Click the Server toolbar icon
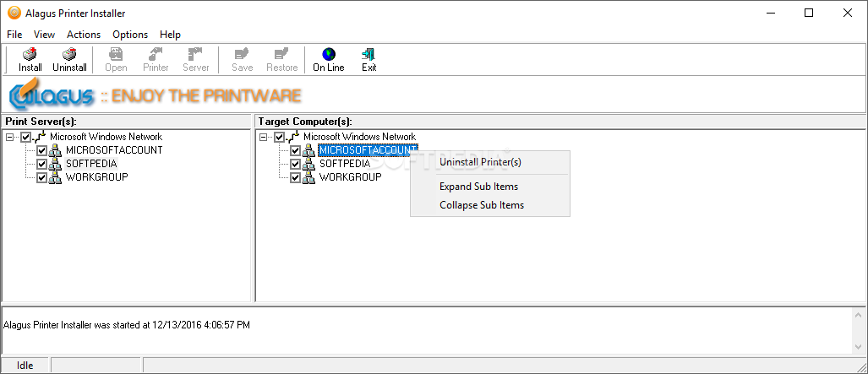The image size is (868, 374). click(x=195, y=55)
